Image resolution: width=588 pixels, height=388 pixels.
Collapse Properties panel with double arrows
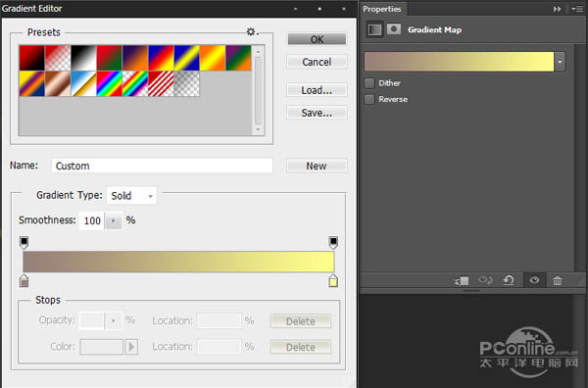coord(558,9)
